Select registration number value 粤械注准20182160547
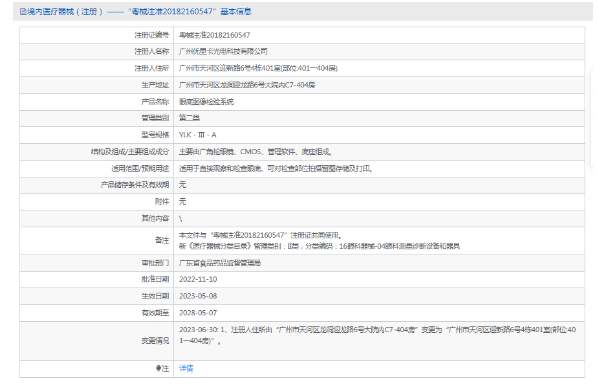The image size is (597, 384). click(x=214, y=35)
